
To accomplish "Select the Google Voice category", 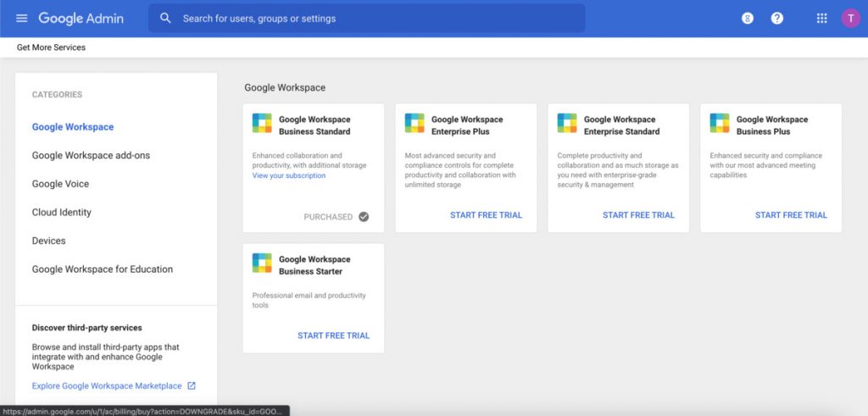I will point(60,184).
